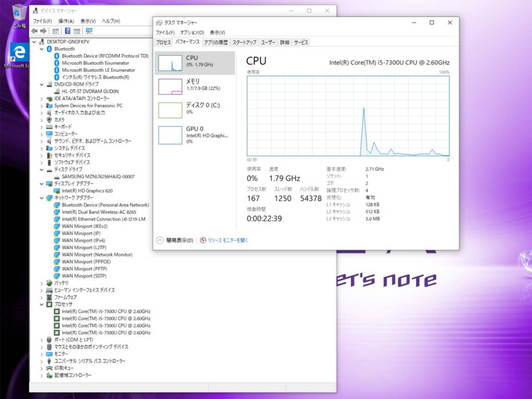
Task: Open リソース モニターを開く link
Action: [x=228, y=240]
